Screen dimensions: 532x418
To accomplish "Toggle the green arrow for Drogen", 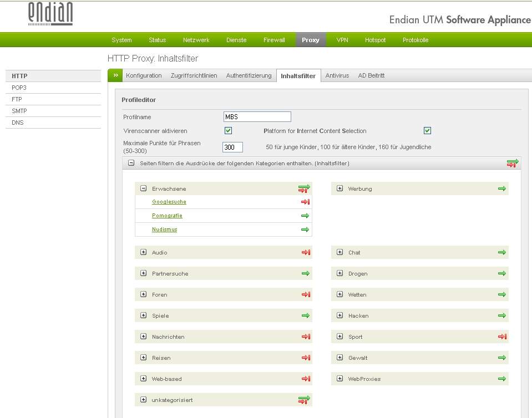I will 502,273.
